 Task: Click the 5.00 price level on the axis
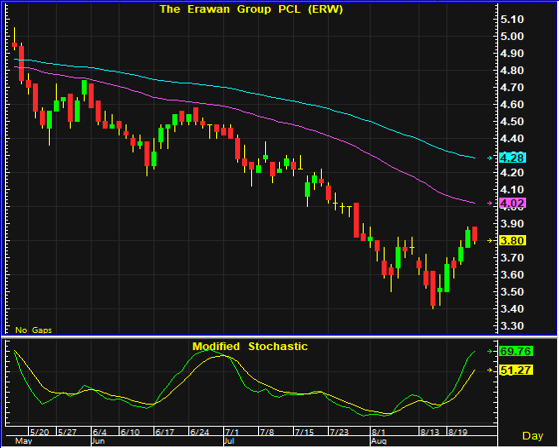[x=512, y=36]
